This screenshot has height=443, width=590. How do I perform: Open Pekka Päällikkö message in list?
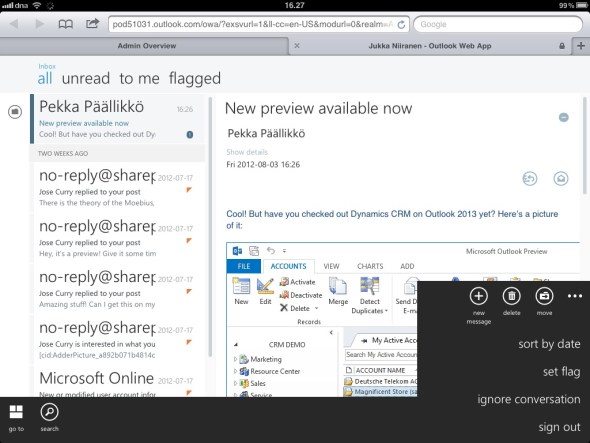117,119
